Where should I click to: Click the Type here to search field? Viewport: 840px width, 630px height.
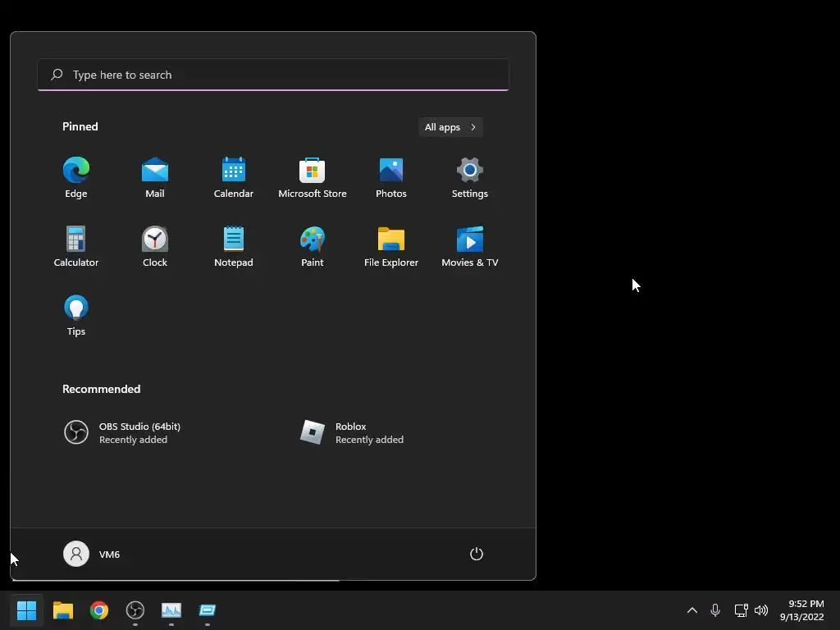pos(273,75)
